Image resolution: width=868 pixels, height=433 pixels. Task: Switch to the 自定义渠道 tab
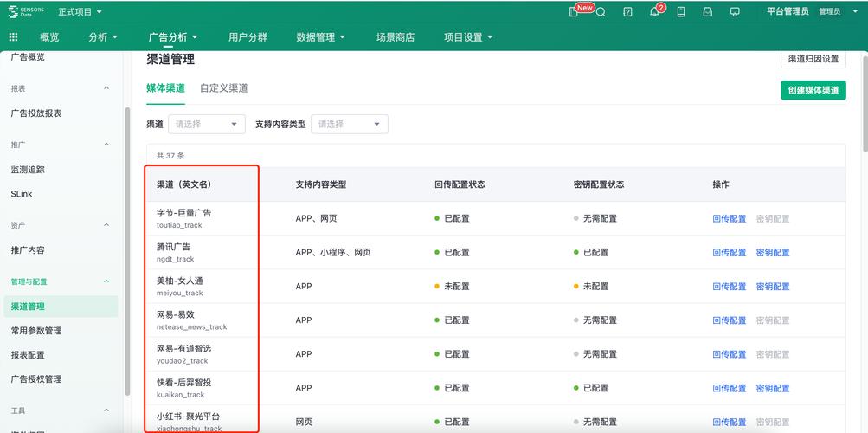pos(223,88)
